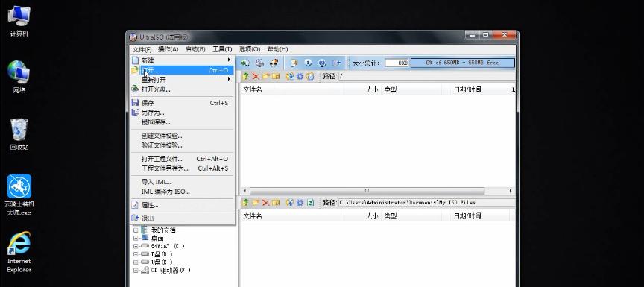Open the 启动(B) menu

tap(195, 49)
